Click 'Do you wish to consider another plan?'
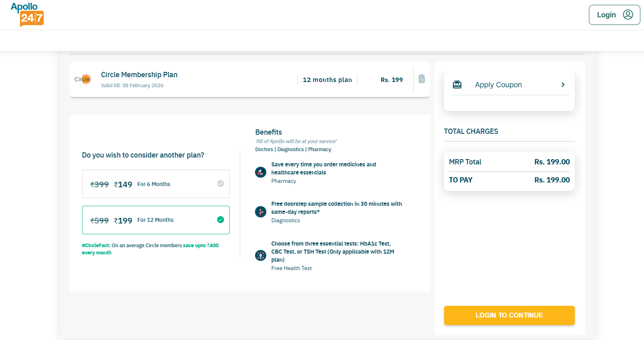 pos(143,155)
